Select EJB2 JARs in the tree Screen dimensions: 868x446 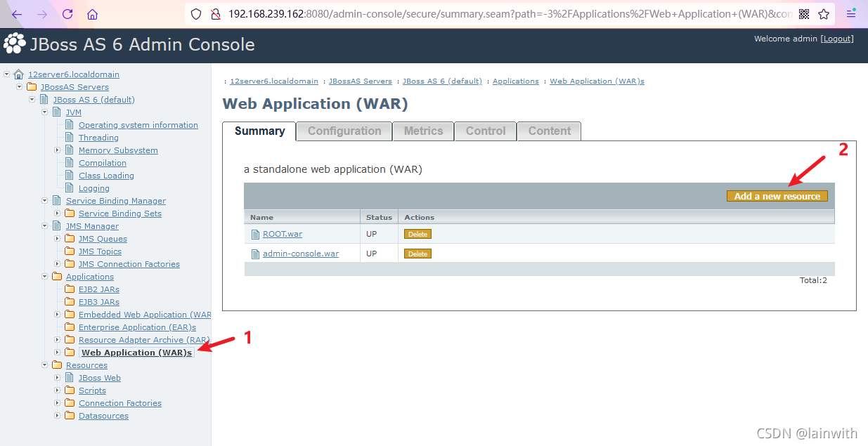pyautogui.click(x=99, y=289)
